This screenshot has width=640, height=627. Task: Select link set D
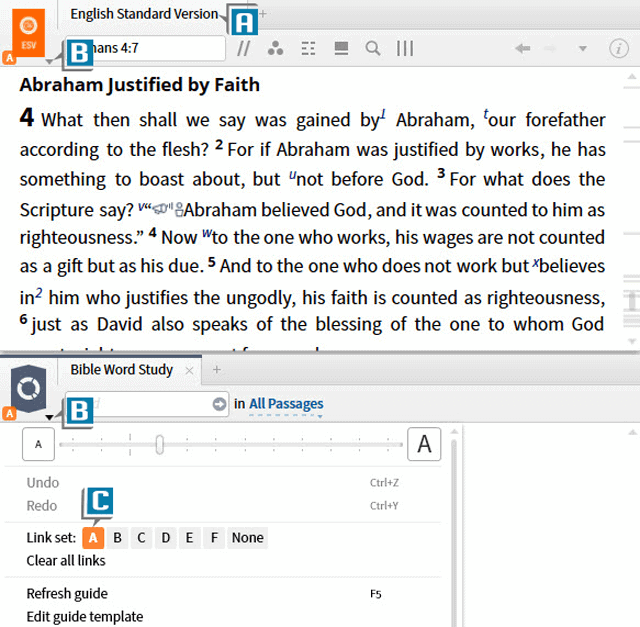pyautogui.click(x=165, y=538)
